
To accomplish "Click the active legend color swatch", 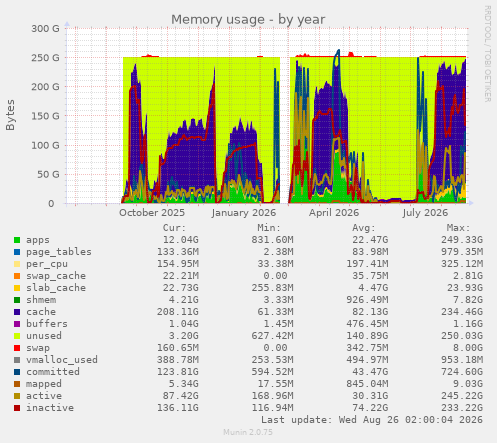I will coord(17,396).
